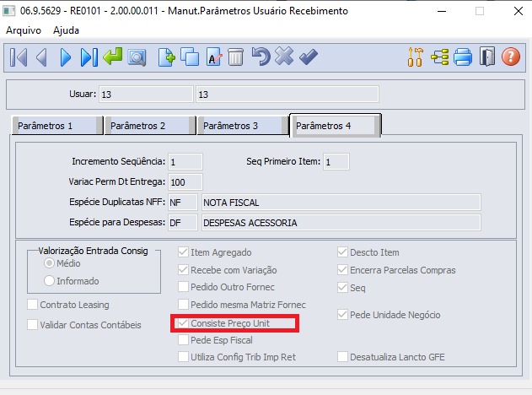Open the Ajuda menu
This screenshot has height=395, width=532.
(66, 30)
